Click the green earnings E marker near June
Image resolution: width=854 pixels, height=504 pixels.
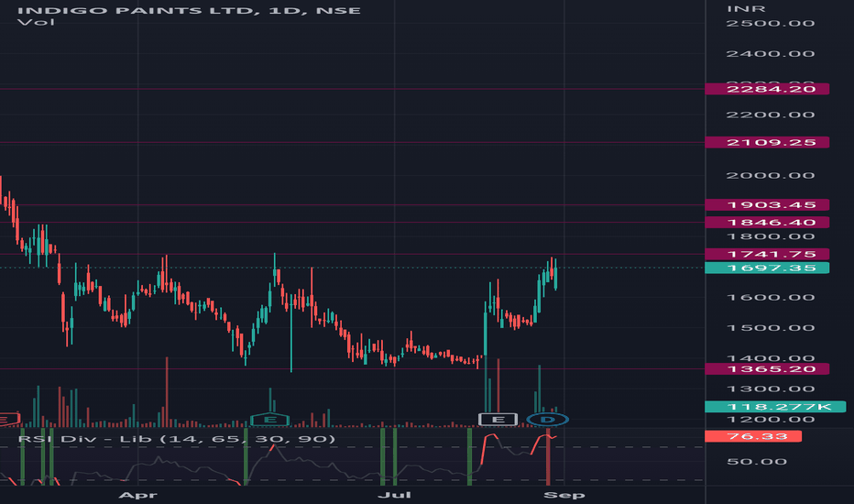pyautogui.click(x=270, y=420)
